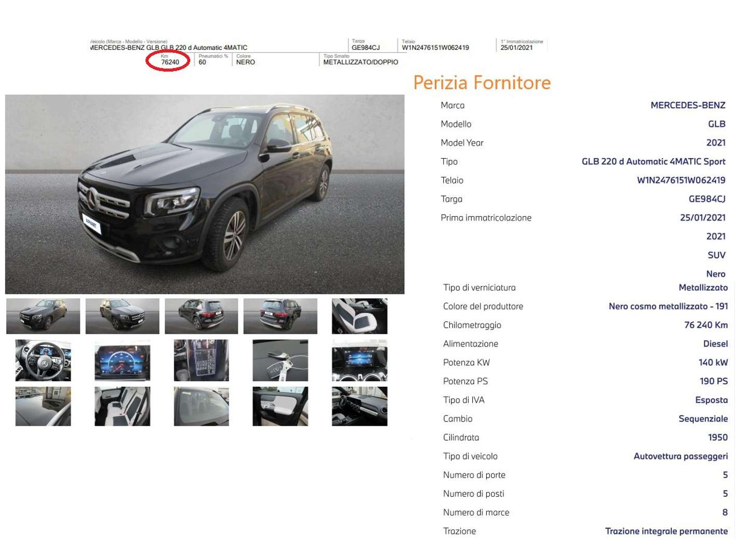754x560 pixels.
Task: Click the Alimentazione value Diesel
Action: 715,344
